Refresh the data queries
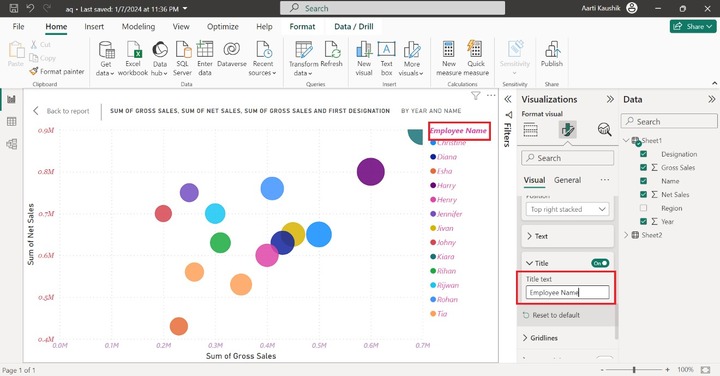Image resolution: width=720 pixels, height=376 pixels. click(332, 54)
